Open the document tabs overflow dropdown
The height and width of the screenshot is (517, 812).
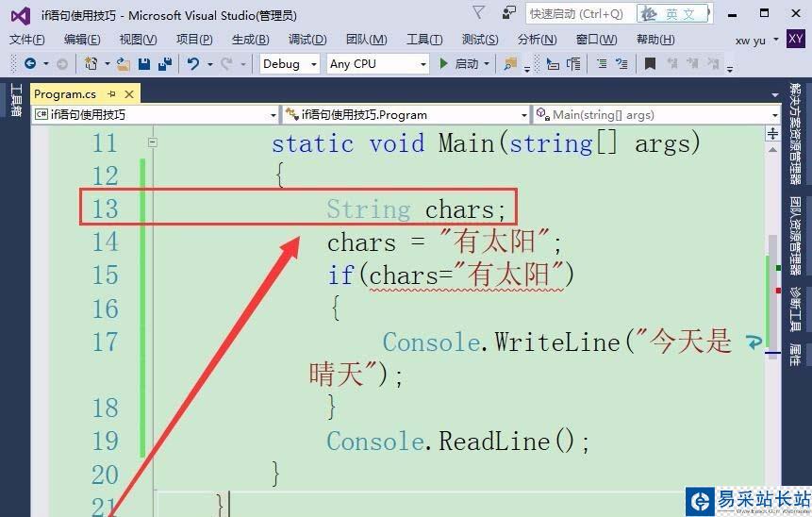coord(774,95)
